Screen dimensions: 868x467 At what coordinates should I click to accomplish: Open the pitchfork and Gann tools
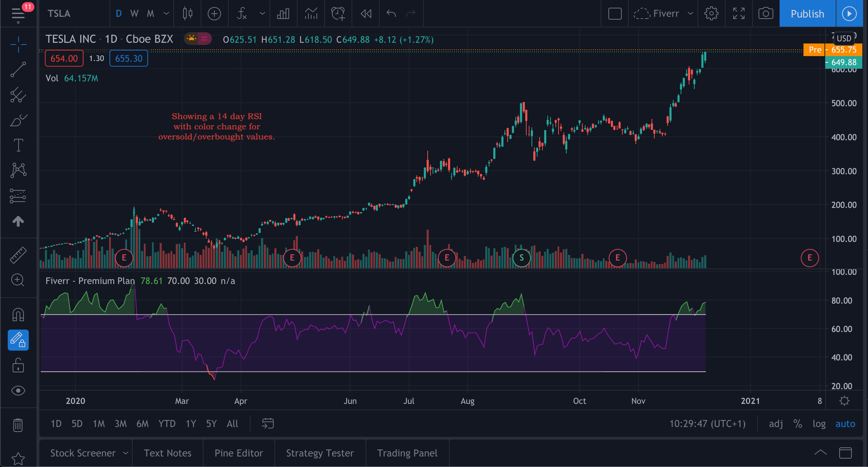(x=18, y=95)
